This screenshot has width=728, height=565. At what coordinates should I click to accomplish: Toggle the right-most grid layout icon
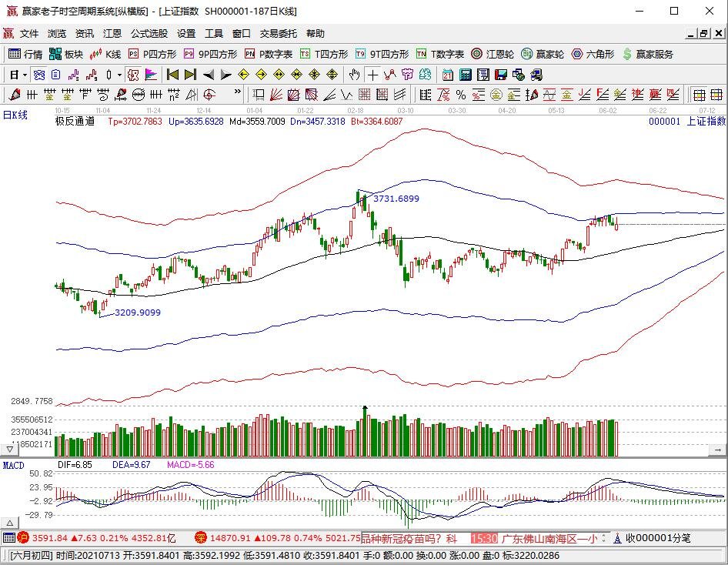(x=716, y=95)
